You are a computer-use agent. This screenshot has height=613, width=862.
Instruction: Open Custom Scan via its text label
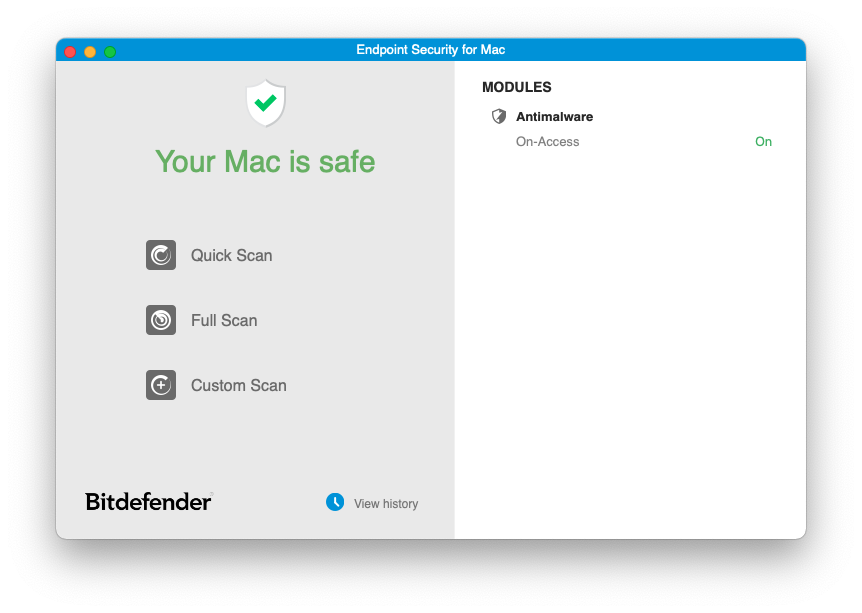238,385
